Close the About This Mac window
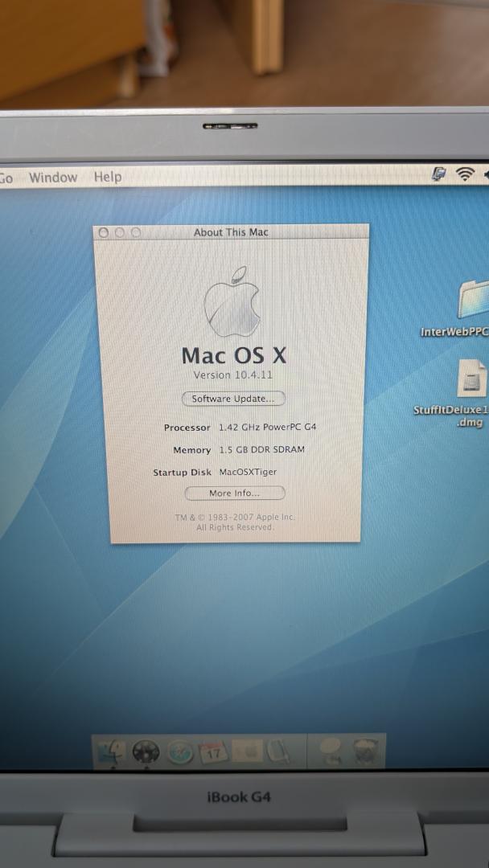 (103, 232)
